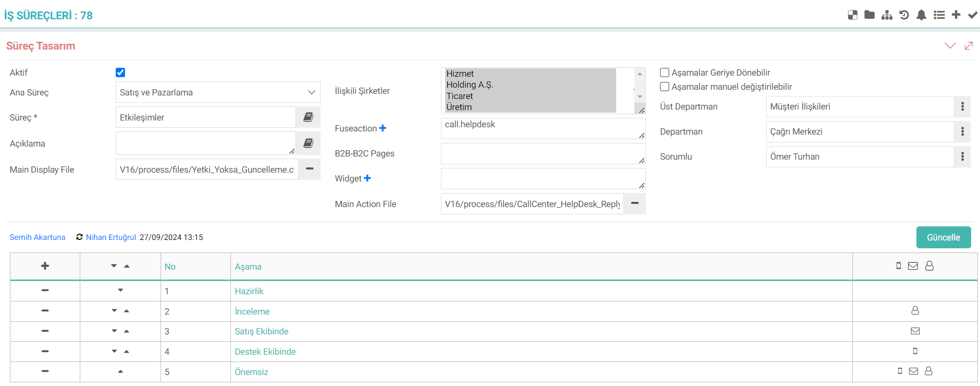Move the İnceleme stage up

[x=127, y=311]
